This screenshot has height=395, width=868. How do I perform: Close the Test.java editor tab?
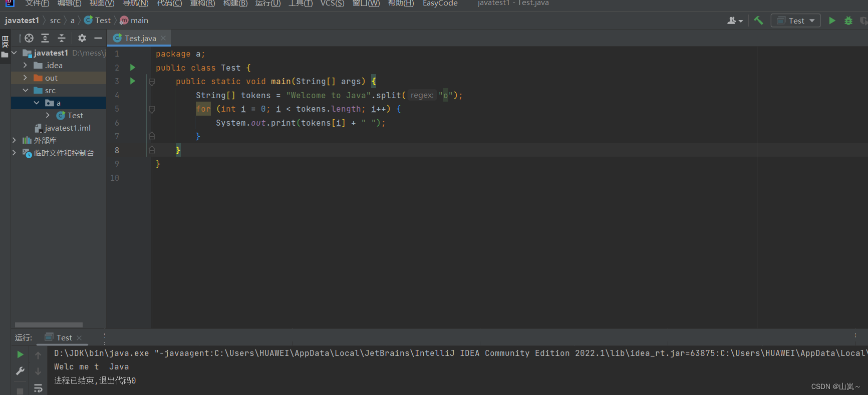point(163,38)
